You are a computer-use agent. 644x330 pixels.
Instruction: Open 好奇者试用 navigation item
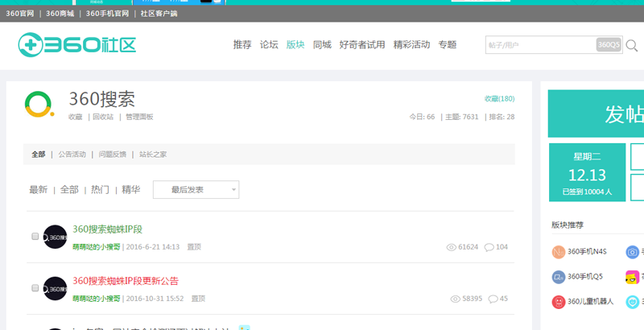click(362, 45)
